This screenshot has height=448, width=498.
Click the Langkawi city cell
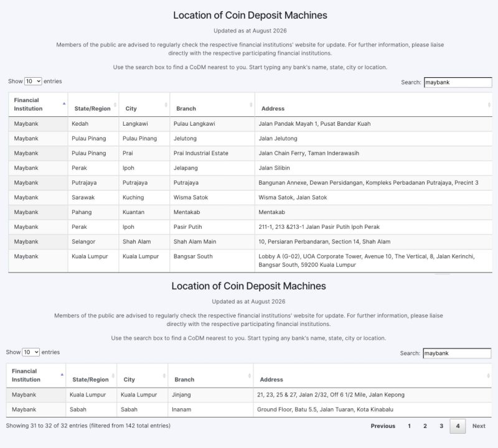click(x=144, y=124)
